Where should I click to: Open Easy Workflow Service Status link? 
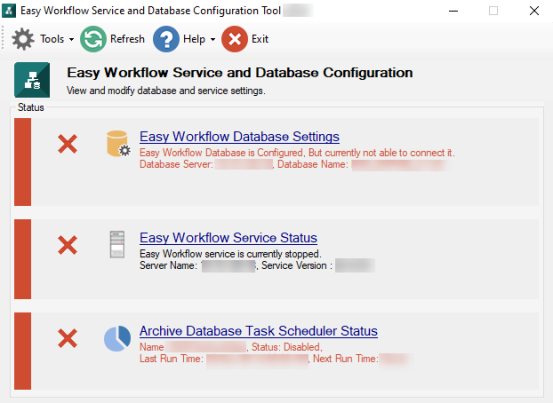(x=229, y=238)
